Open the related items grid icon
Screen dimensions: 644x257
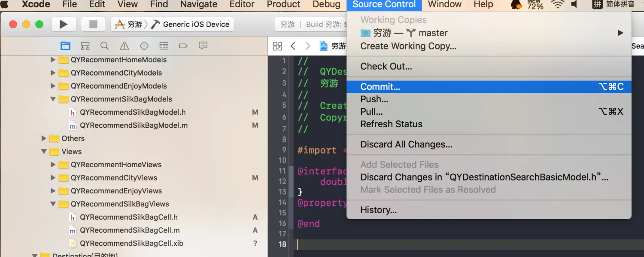tap(277, 46)
